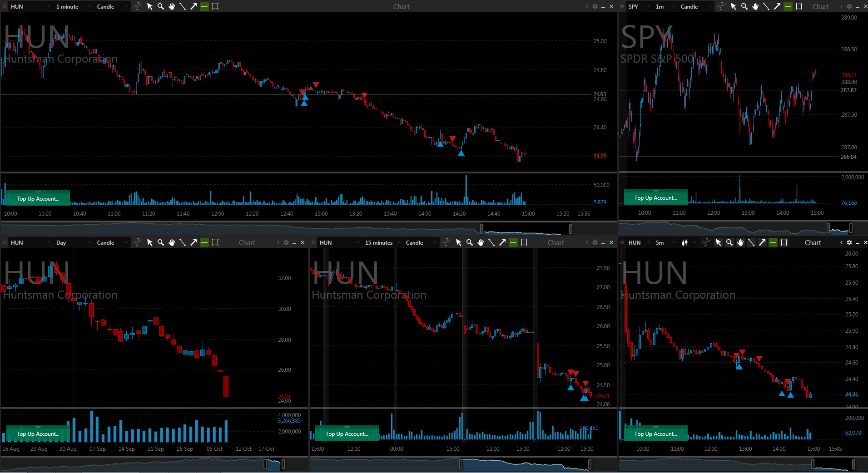Grab right handle of HUN 1 minute range slider

(x=570, y=229)
